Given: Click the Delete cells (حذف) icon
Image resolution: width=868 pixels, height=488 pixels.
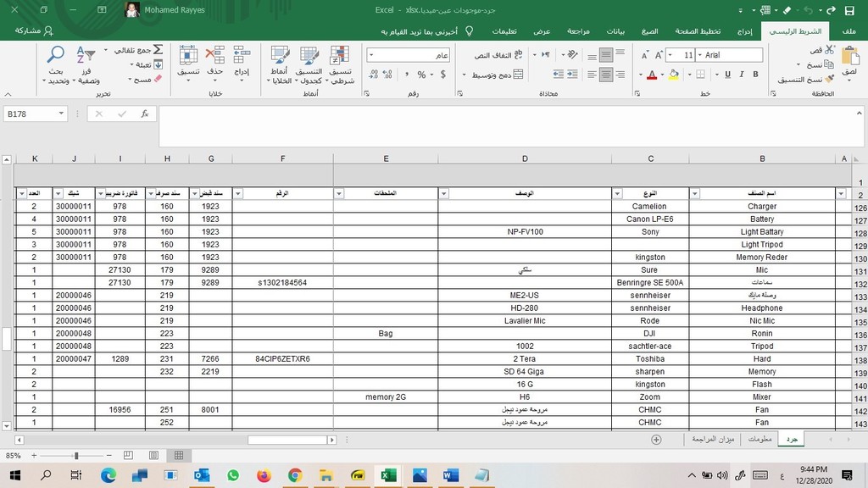Looking at the screenshot, I should [x=214, y=55].
